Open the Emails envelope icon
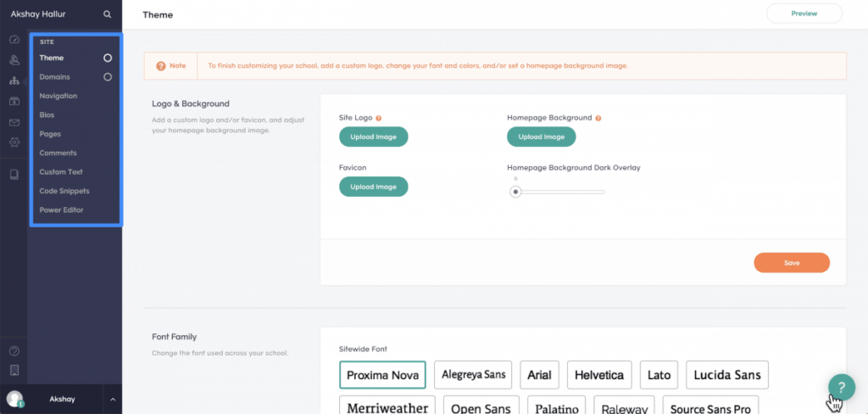868x414 pixels. [x=14, y=122]
